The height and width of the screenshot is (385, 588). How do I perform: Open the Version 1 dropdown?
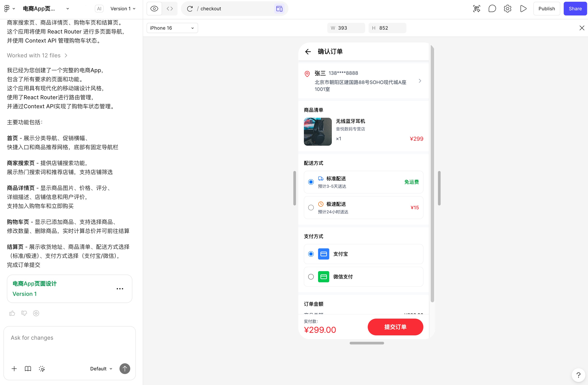tap(123, 9)
